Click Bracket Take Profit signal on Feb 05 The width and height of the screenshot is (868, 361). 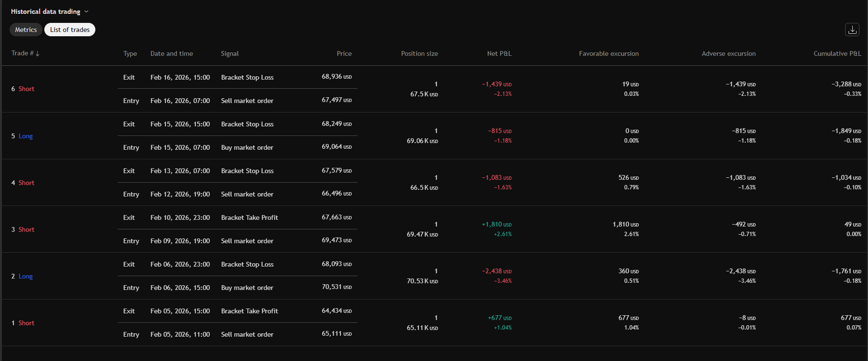pos(249,311)
